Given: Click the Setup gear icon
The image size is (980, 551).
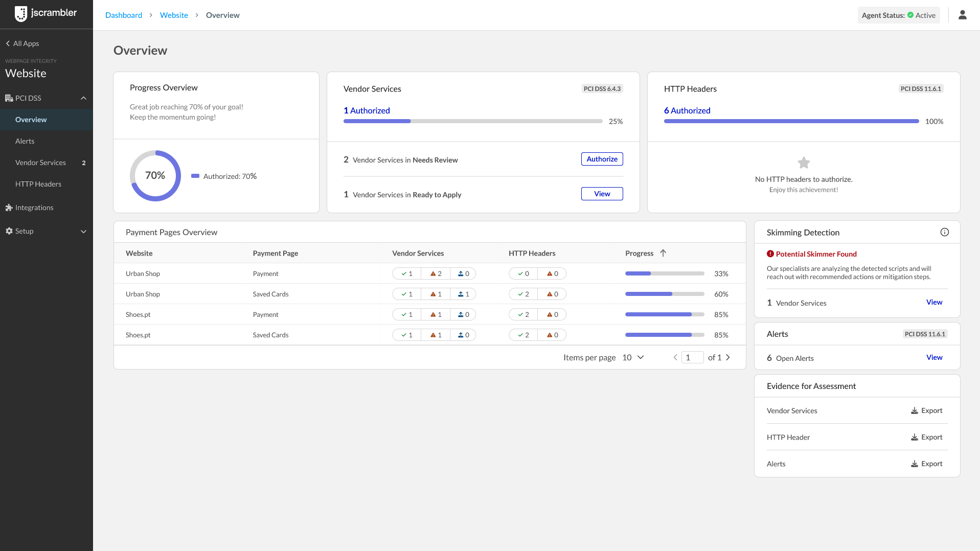Looking at the screenshot, I should tap(9, 232).
